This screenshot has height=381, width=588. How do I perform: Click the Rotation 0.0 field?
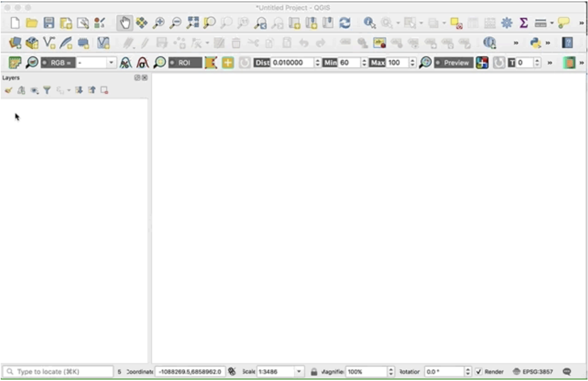444,372
